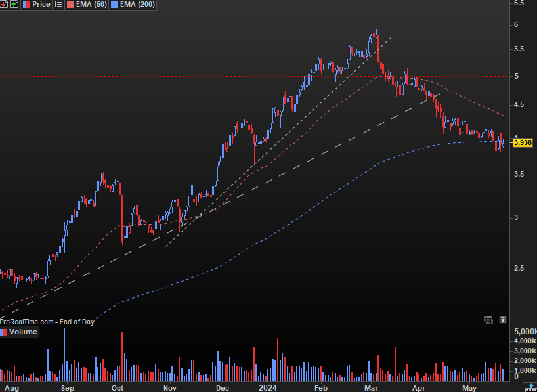Click the green up-arrow document icon

click(14, 4)
